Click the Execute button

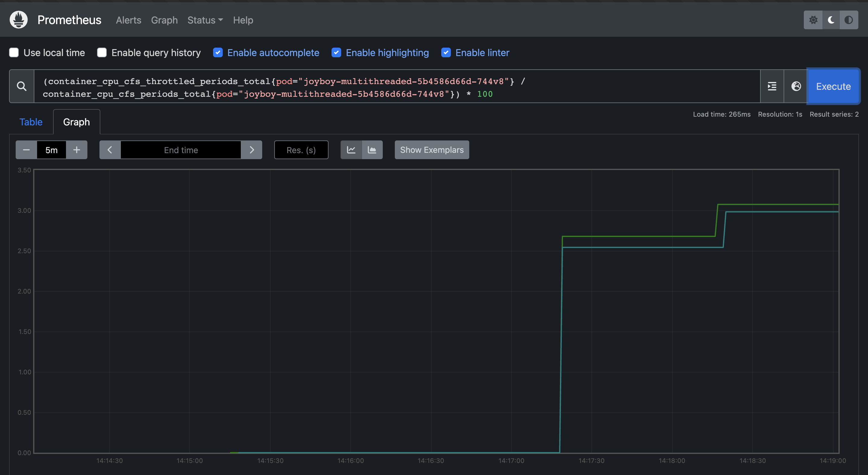tap(832, 86)
